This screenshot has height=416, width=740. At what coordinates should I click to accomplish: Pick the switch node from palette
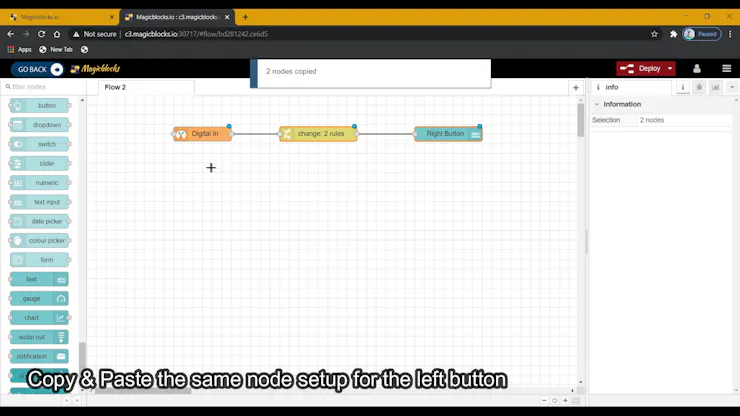click(40, 144)
